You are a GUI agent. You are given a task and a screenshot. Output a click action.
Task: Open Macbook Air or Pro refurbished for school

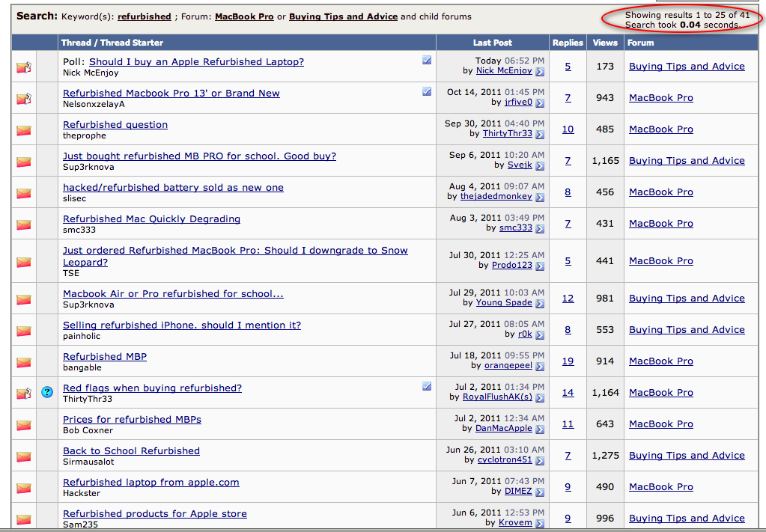[174, 294]
